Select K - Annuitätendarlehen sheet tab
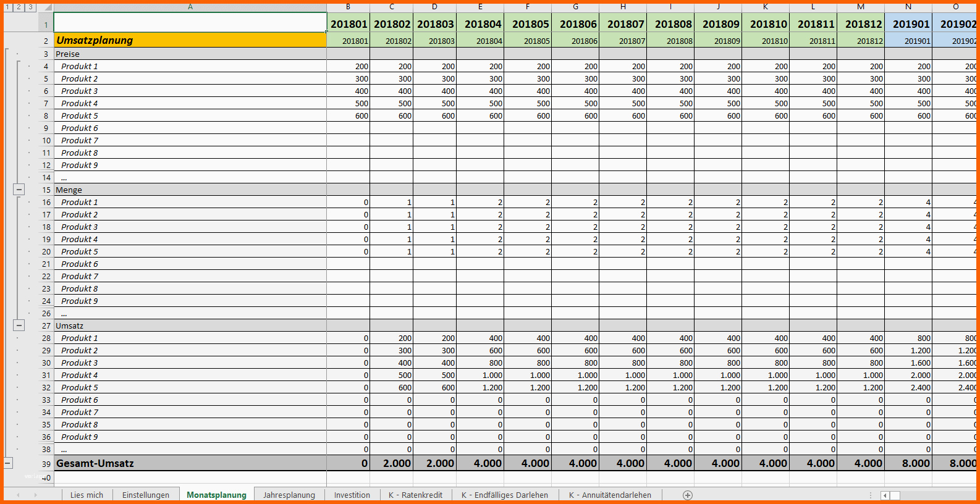Image resolution: width=980 pixels, height=504 pixels. 610,495
